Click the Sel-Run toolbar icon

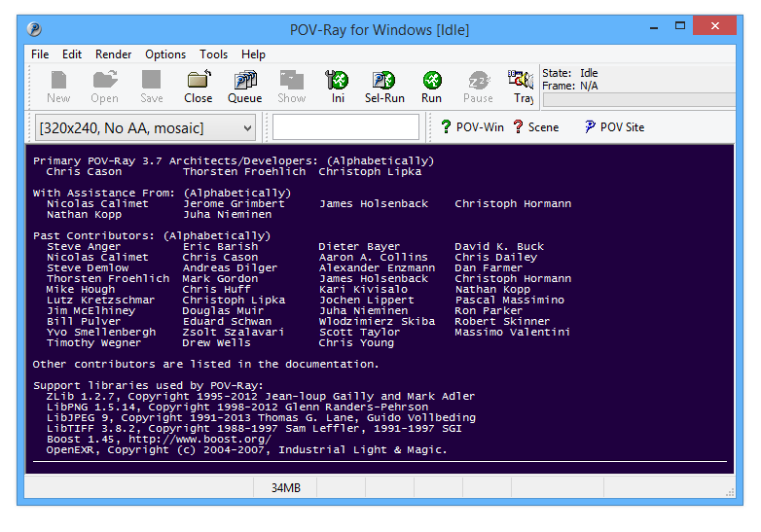click(383, 81)
